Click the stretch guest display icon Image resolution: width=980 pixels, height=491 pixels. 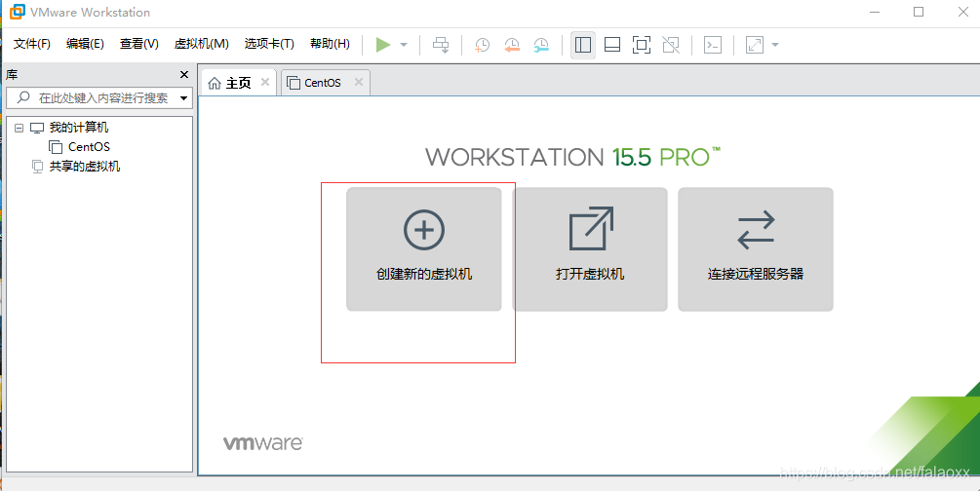click(755, 45)
